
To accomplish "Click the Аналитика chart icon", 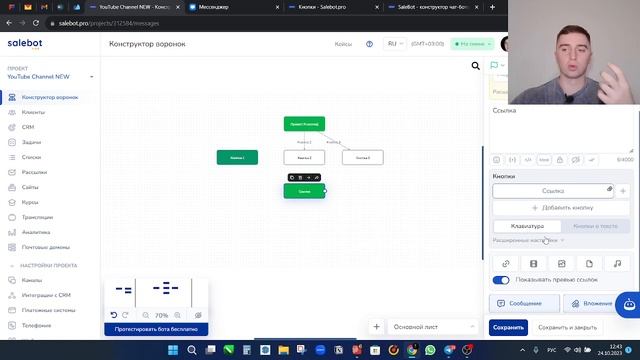I will click(x=12, y=232).
